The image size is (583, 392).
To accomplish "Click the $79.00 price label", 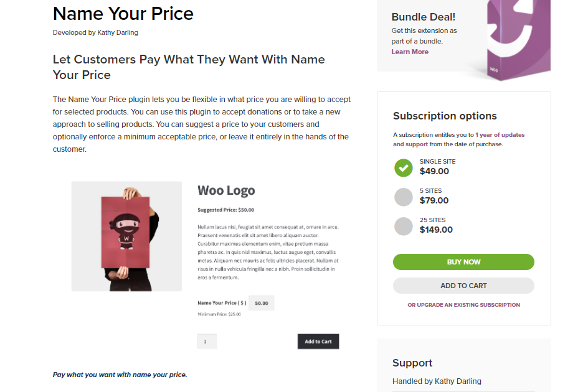I will 434,200.
